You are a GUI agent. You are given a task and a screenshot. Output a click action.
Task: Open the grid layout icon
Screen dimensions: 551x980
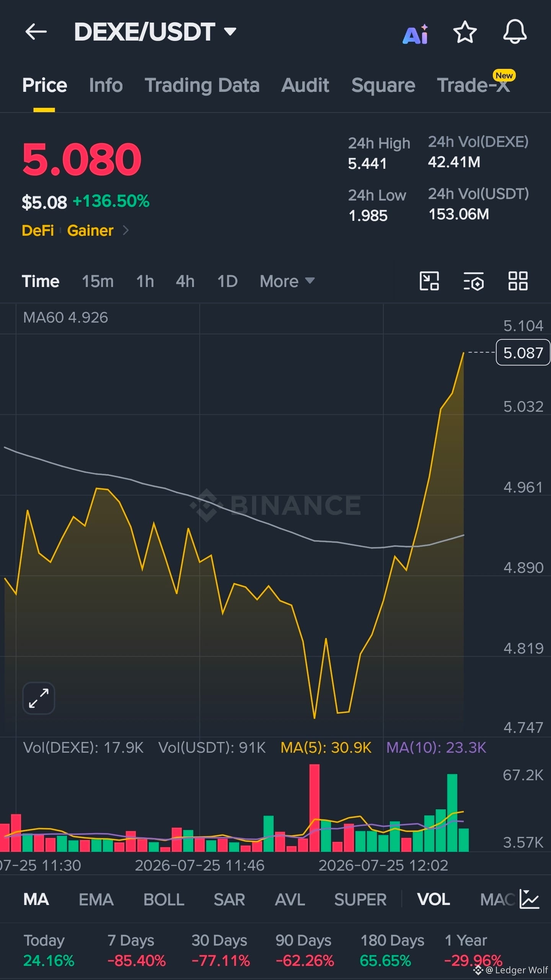[518, 281]
